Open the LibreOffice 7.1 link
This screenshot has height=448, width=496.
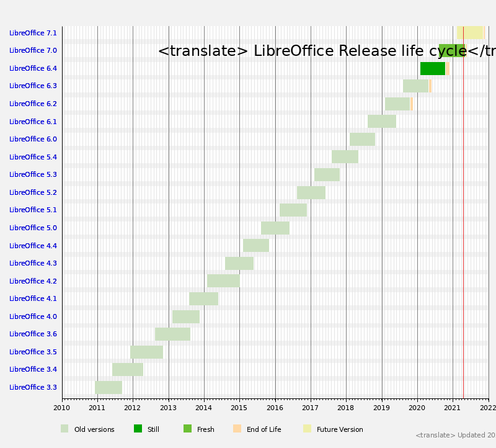(x=33, y=33)
